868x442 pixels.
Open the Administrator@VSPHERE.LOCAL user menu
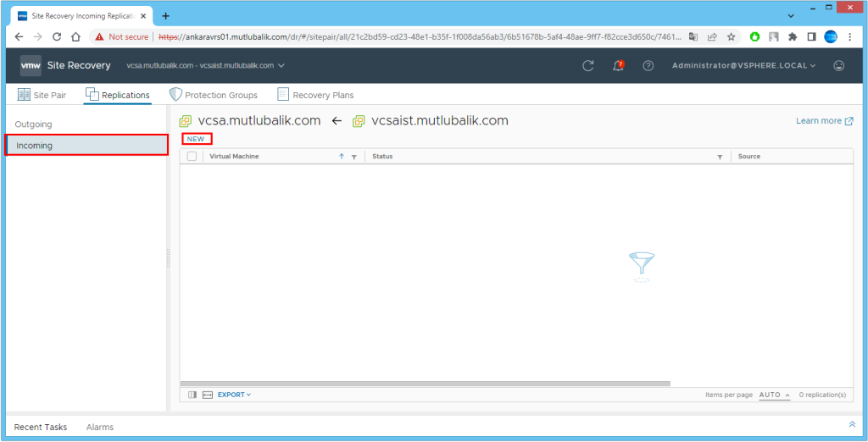[x=744, y=66]
